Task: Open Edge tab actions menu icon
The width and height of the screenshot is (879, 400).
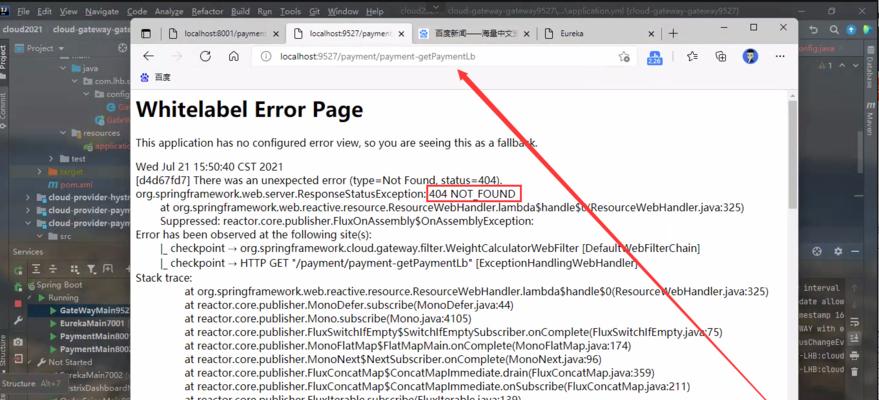Action: [x=146, y=34]
